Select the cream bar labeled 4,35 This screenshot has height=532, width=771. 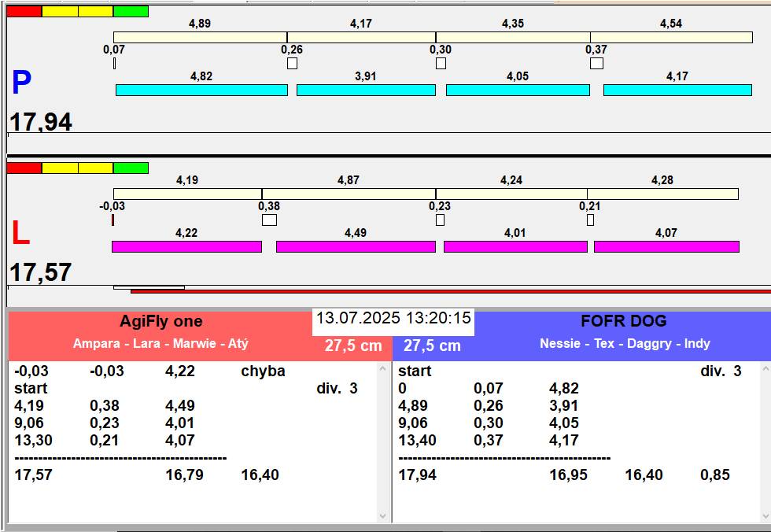[x=513, y=37]
